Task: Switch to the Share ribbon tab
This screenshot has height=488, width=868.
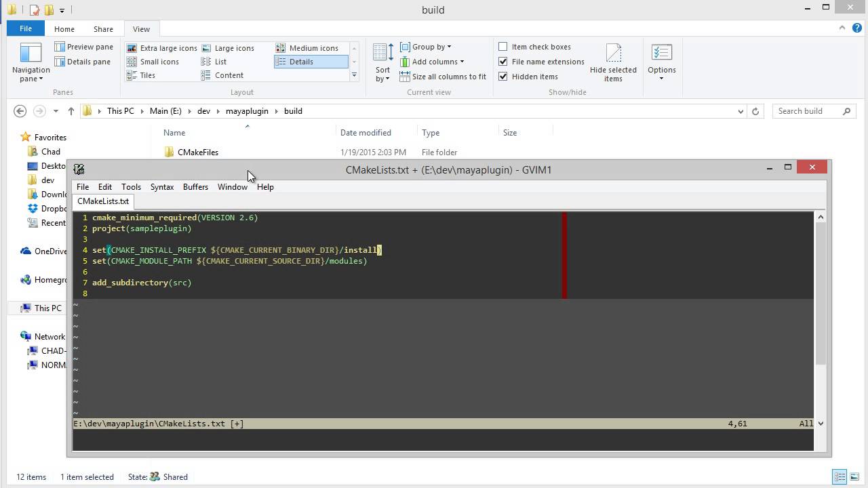Action: click(x=103, y=29)
